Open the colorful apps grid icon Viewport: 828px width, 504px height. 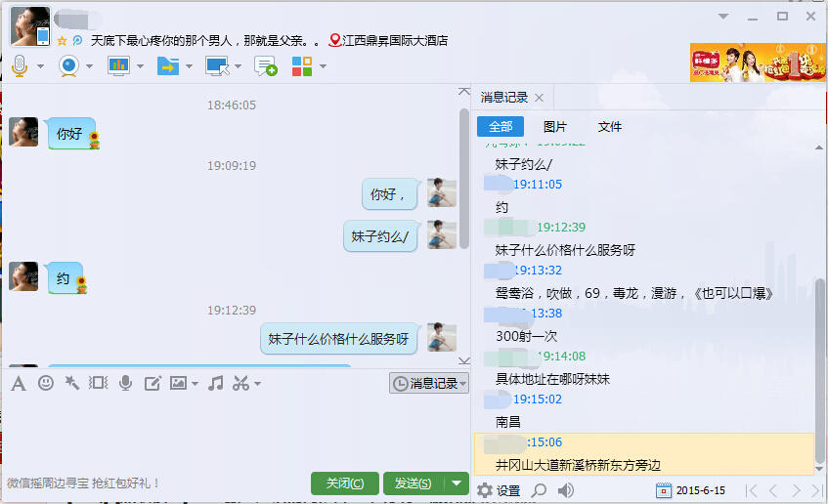pyautogui.click(x=302, y=66)
